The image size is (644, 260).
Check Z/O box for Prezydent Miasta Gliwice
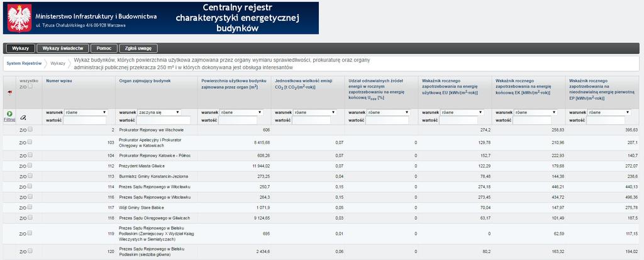pos(30,166)
